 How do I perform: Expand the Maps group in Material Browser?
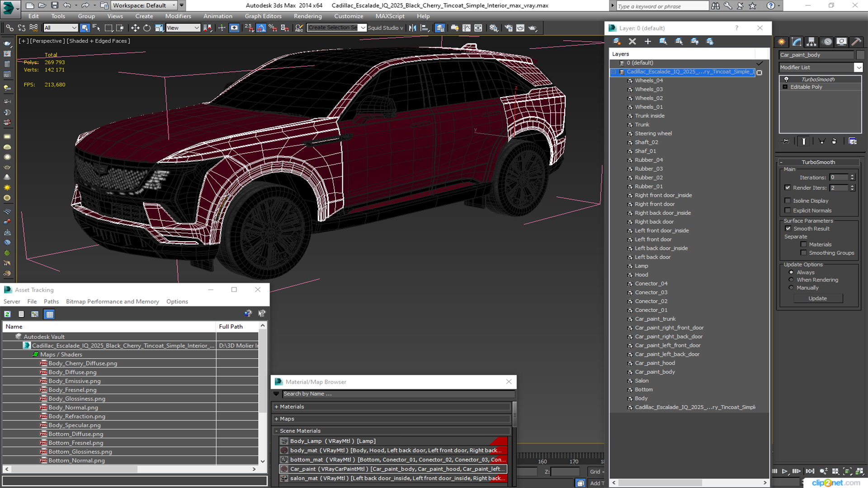(276, 419)
